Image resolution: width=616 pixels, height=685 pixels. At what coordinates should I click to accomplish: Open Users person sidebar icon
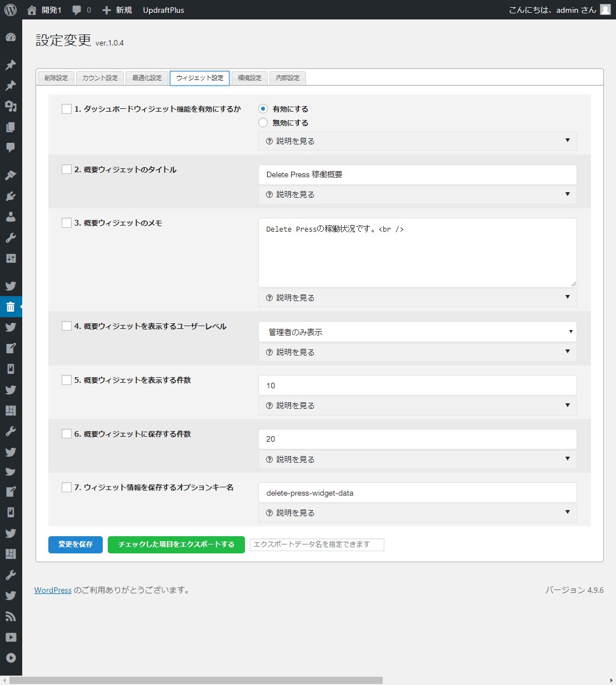(x=11, y=217)
